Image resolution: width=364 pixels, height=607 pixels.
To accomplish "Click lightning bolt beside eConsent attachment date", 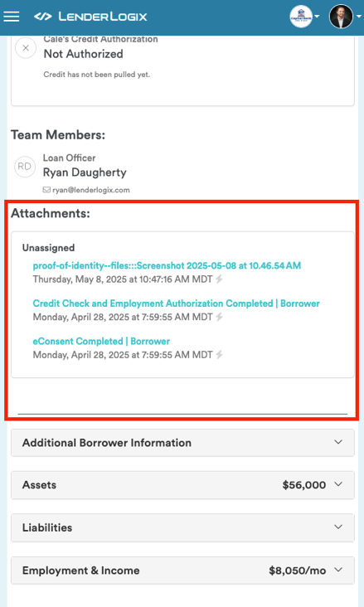I will [x=219, y=355].
